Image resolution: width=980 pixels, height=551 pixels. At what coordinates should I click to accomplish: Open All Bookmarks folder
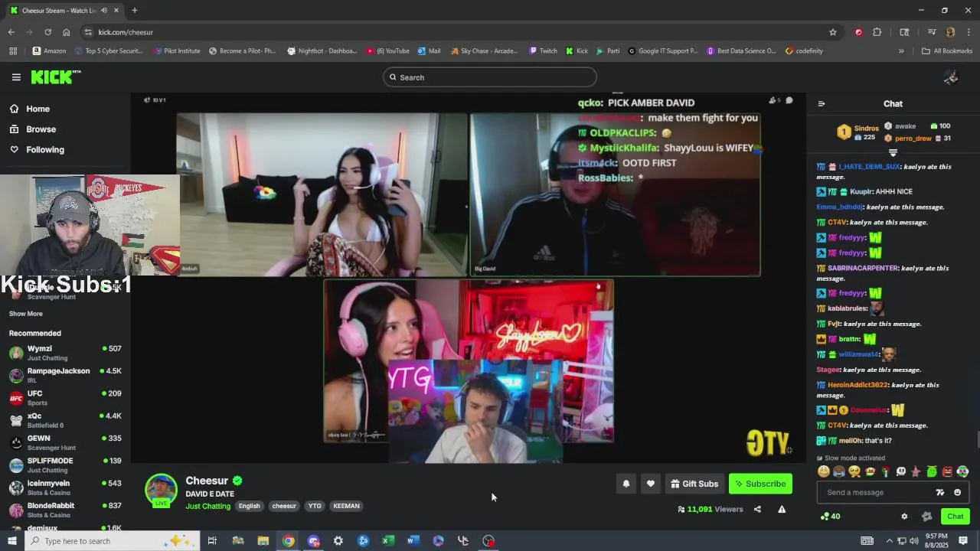coord(946,51)
